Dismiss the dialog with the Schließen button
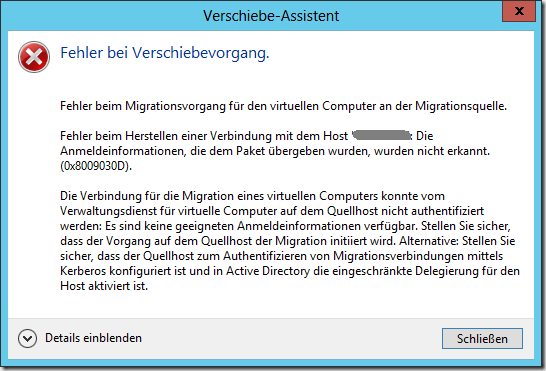Viewport: 546px width, 371px height. click(x=482, y=338)
